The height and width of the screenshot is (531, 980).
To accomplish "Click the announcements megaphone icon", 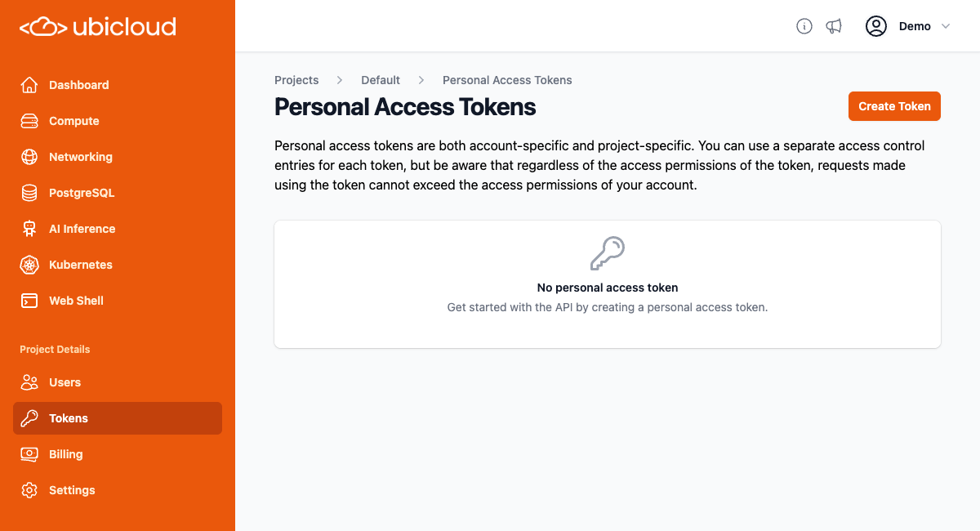I will tap(834, 26).
